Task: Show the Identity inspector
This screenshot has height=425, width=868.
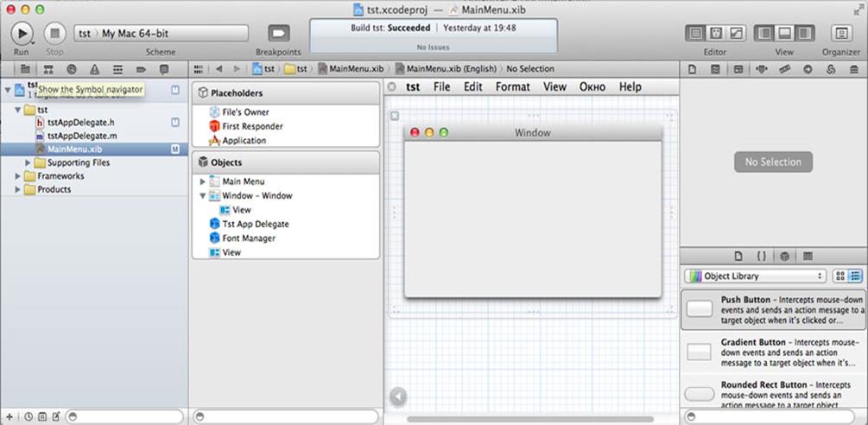Action: 738,69
